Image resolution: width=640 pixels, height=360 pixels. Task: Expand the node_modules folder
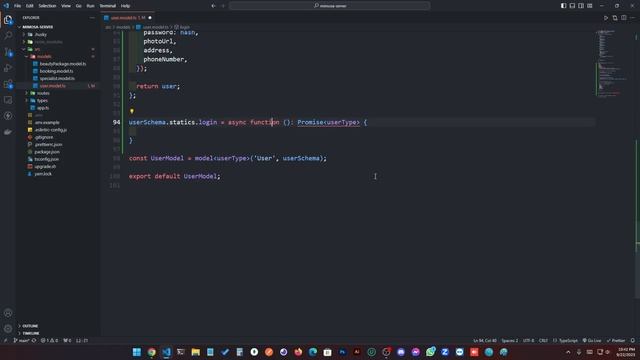48,42
